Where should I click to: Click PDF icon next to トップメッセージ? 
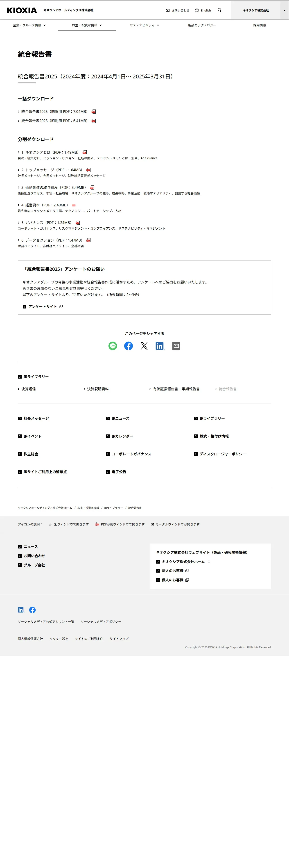[88, 170]
